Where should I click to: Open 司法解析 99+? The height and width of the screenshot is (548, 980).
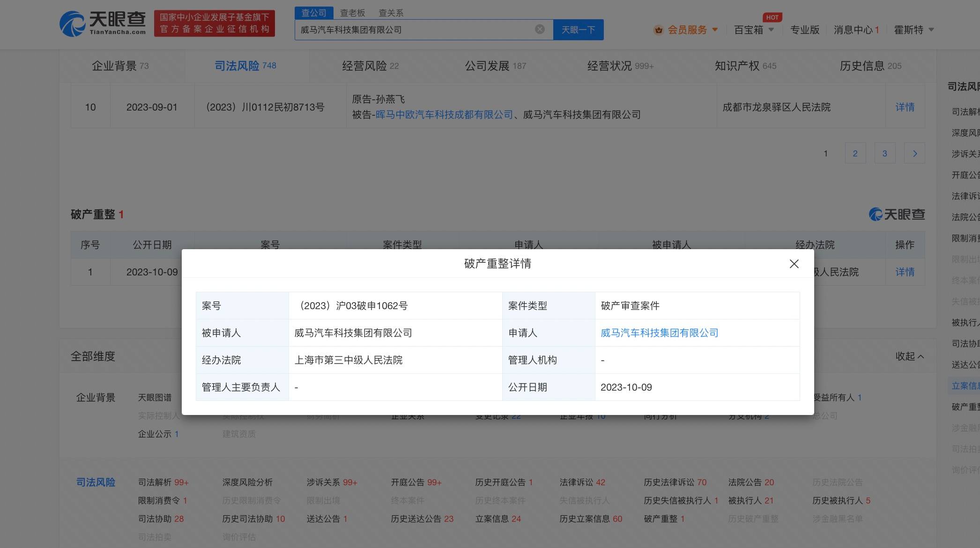[163, 482]
